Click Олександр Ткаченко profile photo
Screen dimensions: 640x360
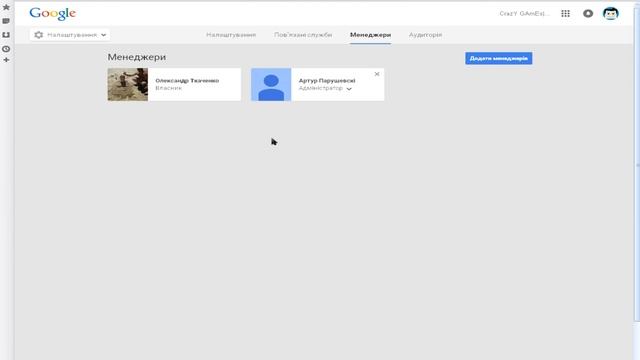point(128,84)
